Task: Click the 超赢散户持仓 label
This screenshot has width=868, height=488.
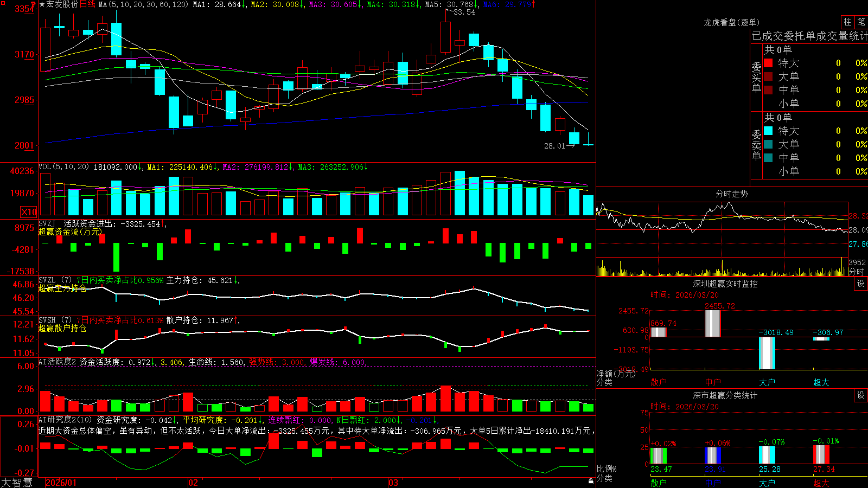Action: point(62,328)
